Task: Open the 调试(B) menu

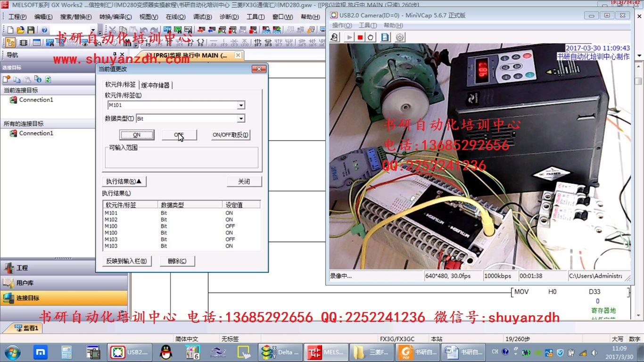Action: 202,16
